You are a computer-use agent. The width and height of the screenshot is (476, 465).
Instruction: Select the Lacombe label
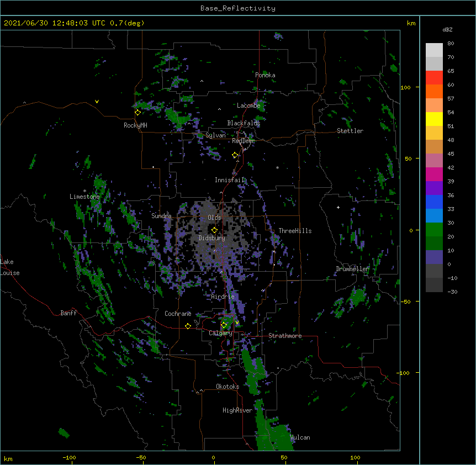pyautogui.click(x=248, y=105)
